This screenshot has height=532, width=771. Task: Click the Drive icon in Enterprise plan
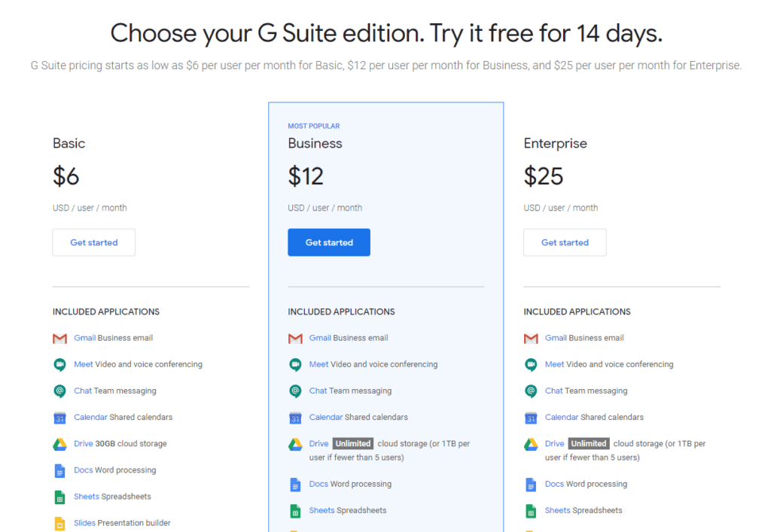pyautogui.click(x=531, y=444)
